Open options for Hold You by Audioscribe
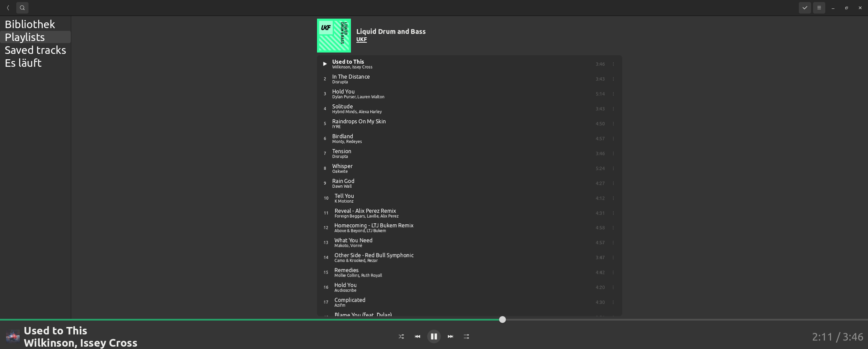This screenshot has width=868, height=349. (x=613, y=287)
